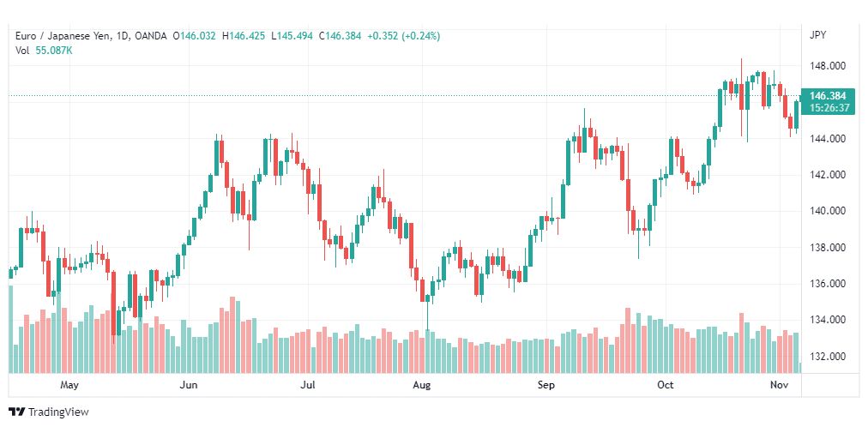
Task: Select the Nov label on time axis
Action: (x=779, y=385)
